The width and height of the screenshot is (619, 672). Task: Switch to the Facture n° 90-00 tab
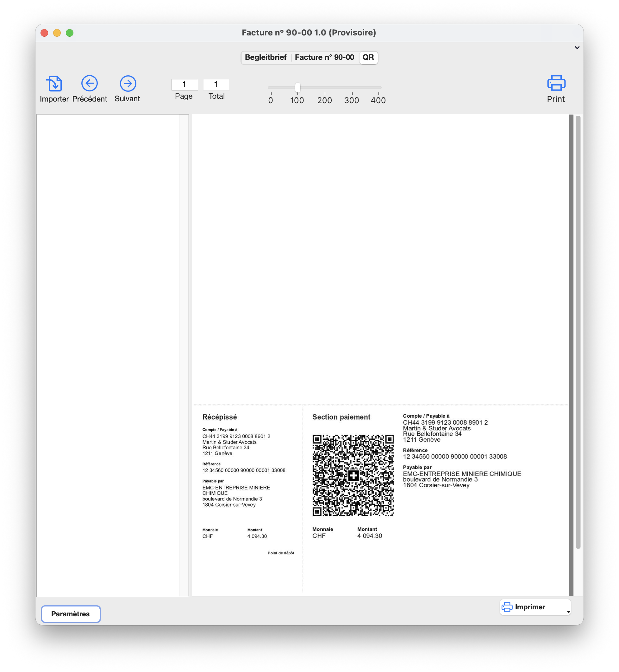[x=324, y=58]
